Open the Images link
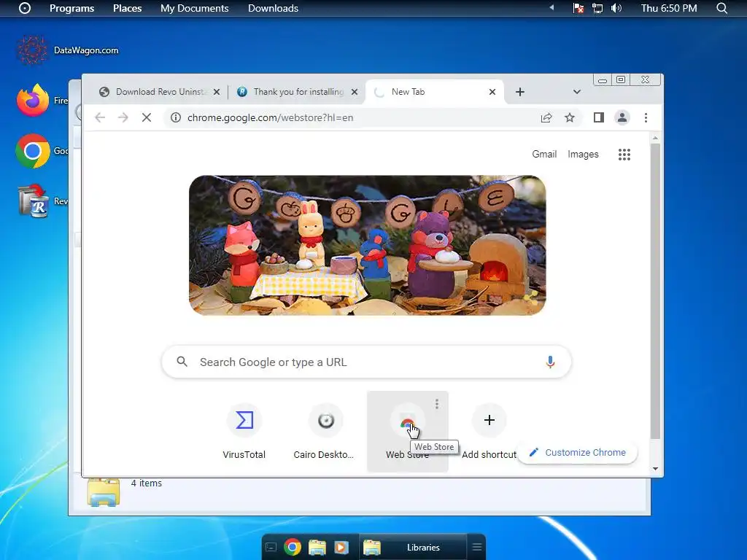This screenshot has height=560, width=747. (x=583, y=155)
